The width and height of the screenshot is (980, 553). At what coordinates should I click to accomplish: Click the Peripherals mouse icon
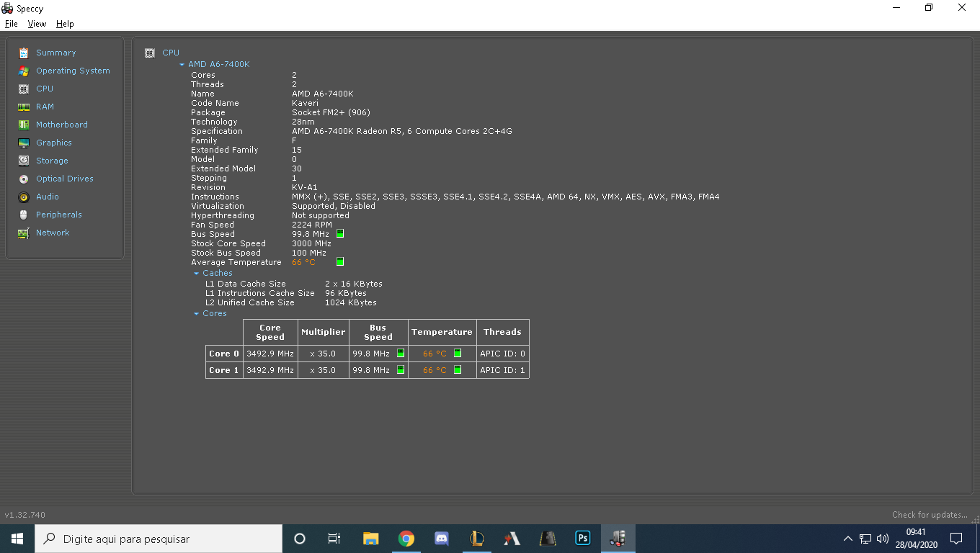click(x=24, y=215)
